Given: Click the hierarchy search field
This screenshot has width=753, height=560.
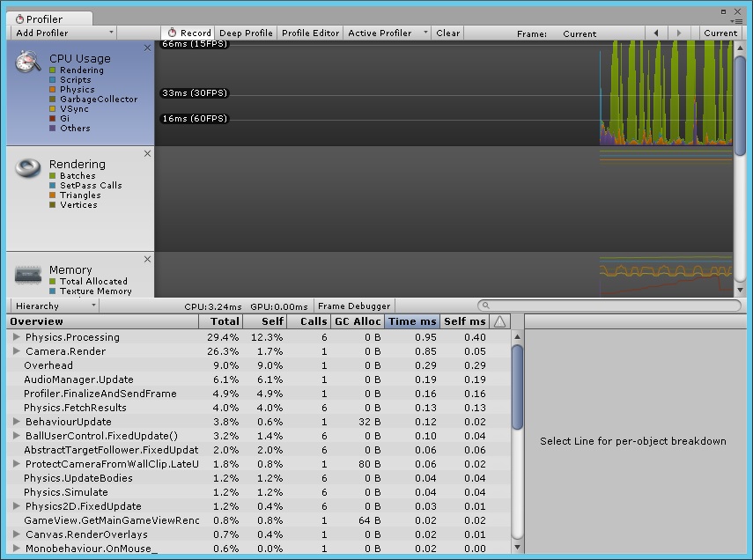Looking at the screenshot, I should (609, 306).
